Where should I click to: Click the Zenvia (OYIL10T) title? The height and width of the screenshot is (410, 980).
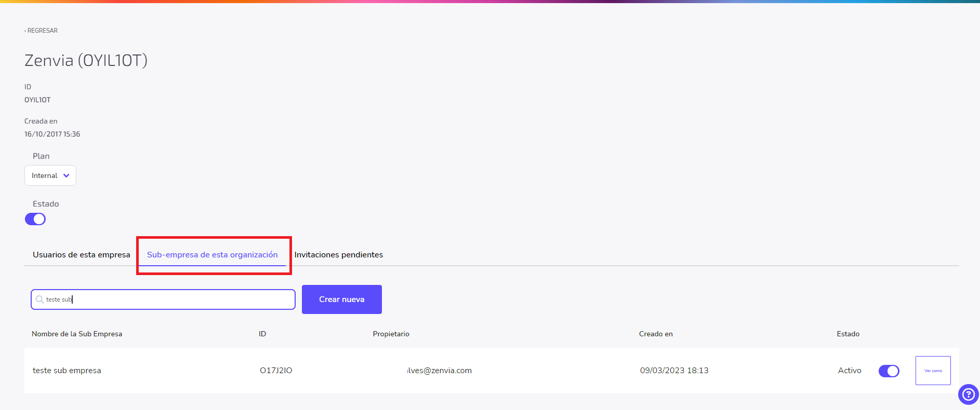tap(86, 61)
